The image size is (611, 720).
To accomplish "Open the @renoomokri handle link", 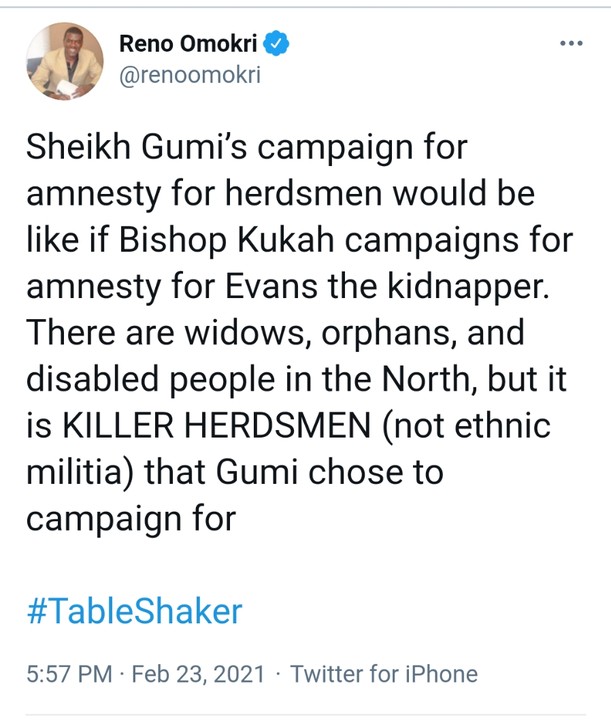I will click(x=190, y=75).
